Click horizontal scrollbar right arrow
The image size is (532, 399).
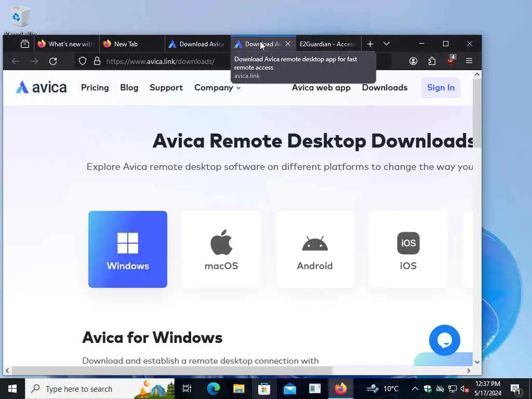(x=469, y=371)
